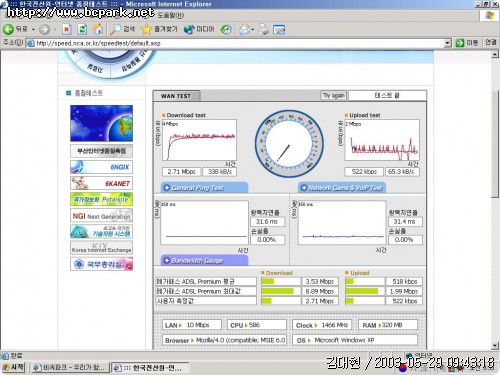This screenshot has width=500, height=375.
Task: Click the circular speed gauge dial
Action: click(289, 144)
